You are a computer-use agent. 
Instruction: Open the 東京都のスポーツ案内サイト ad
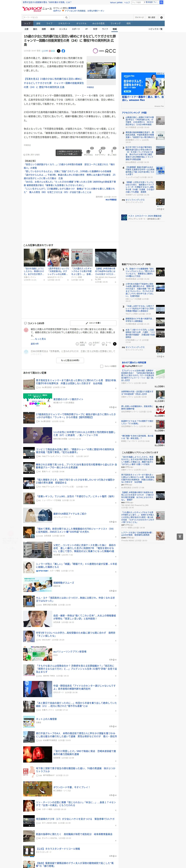[68, 399]
